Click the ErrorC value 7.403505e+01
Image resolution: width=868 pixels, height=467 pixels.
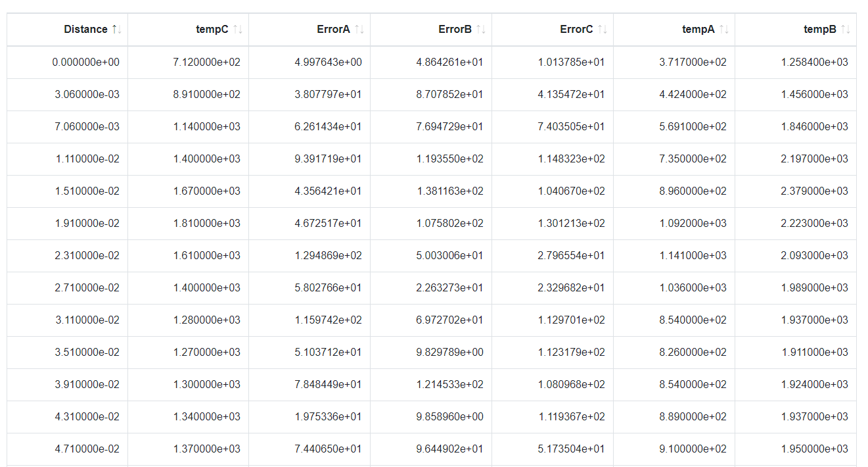click(x=571, y=127)
